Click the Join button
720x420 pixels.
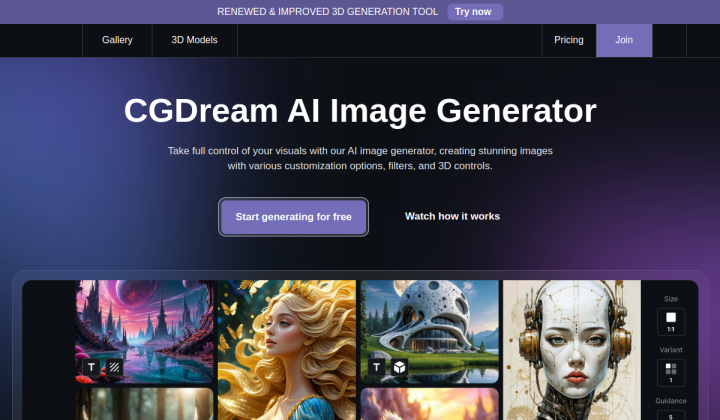click(624, 40)
